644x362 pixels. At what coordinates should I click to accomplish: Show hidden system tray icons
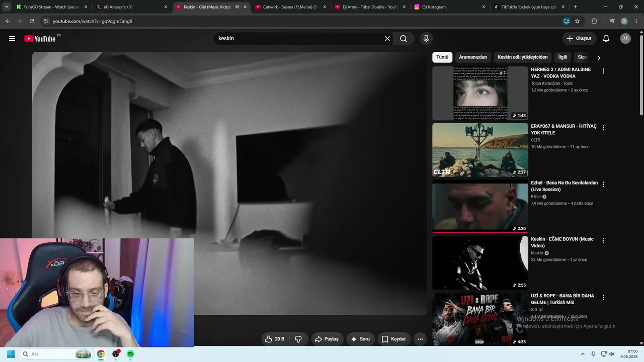(x=583, y=354)
